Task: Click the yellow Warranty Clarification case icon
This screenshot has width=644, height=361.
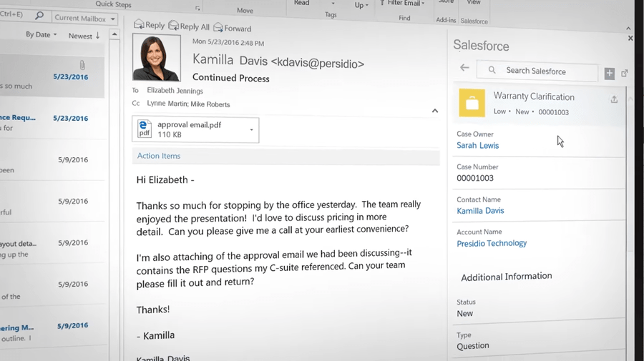Action: pyautogui.click(x=472, y=103)
